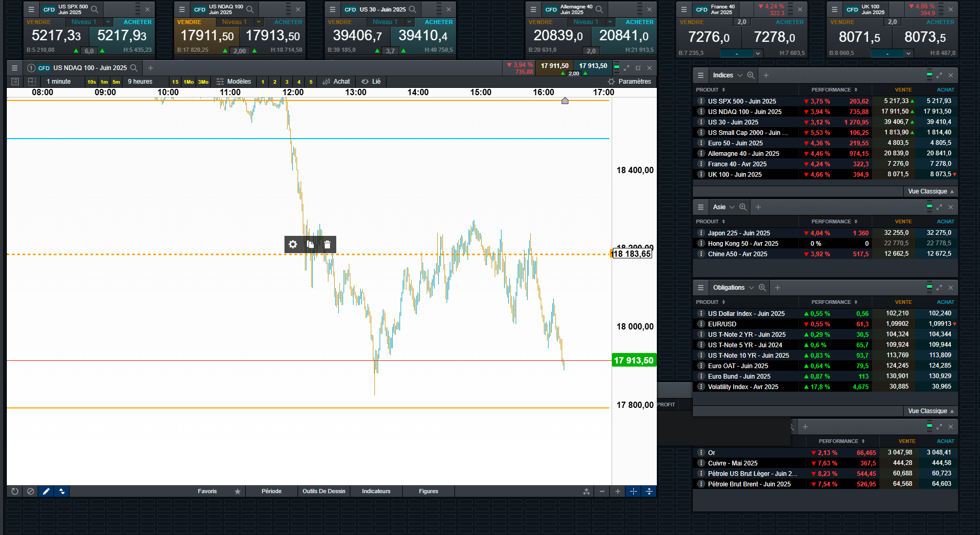Toggle the crosshair cursor mode
This screenshot has width=980, height=535.
coord(633,491)
